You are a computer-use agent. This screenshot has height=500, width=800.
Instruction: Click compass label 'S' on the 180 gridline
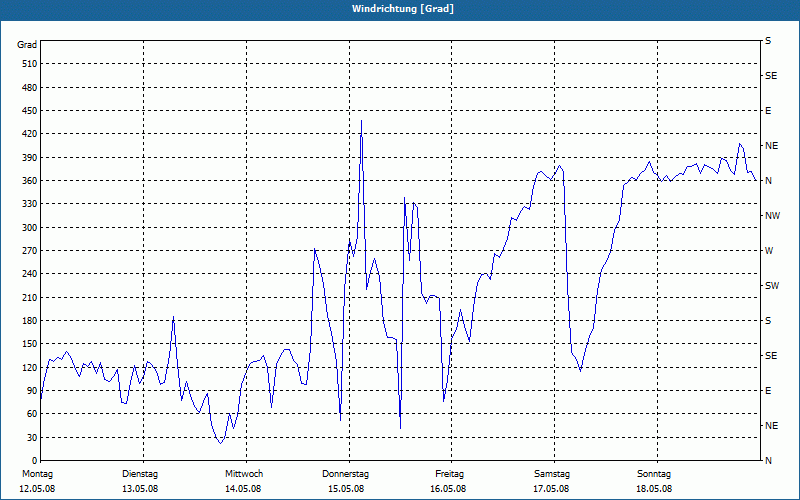[x=768, y=321]
